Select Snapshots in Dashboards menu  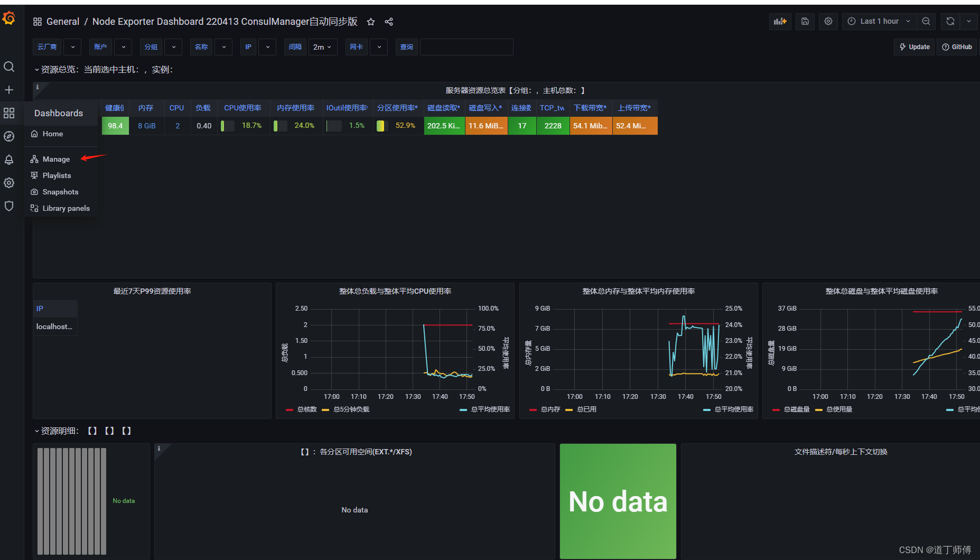[x=60, y=192]
